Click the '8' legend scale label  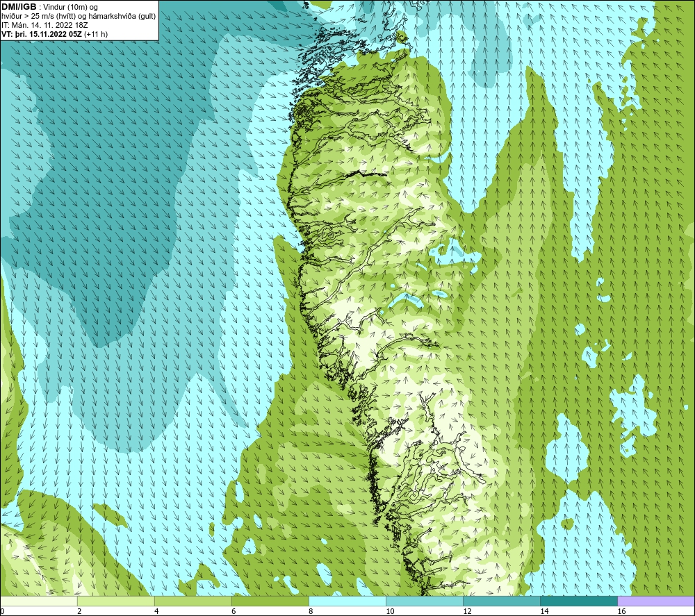(311, 612)
